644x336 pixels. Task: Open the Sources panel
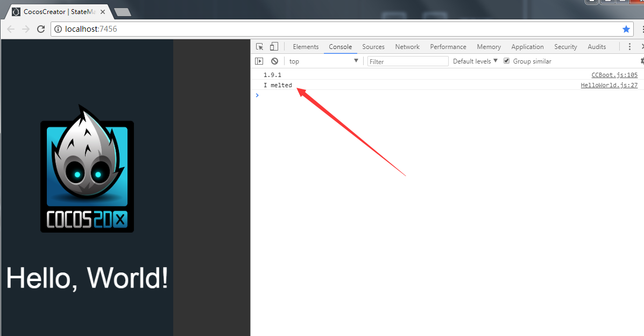[373, 47]
